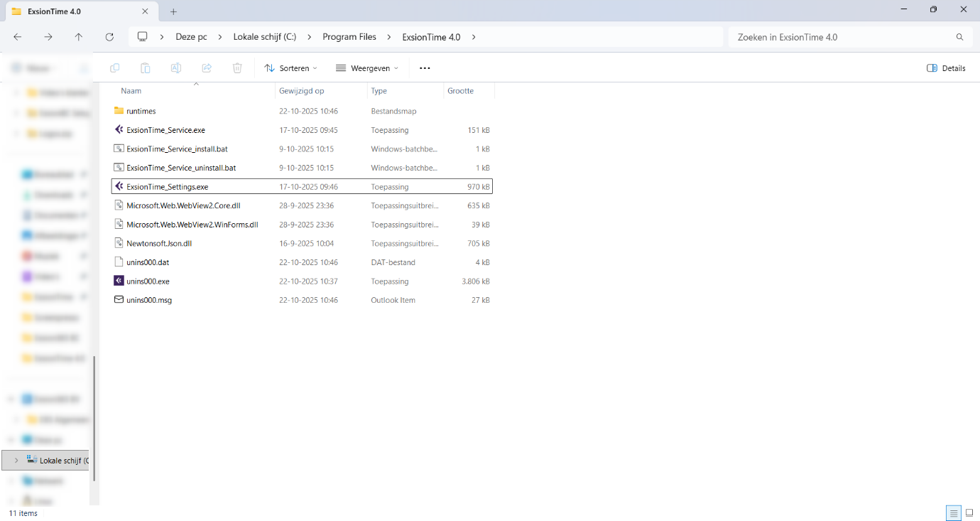Click the Microsoft.Web.WebView2.Core.dll file icon

(x=119, y=205)
